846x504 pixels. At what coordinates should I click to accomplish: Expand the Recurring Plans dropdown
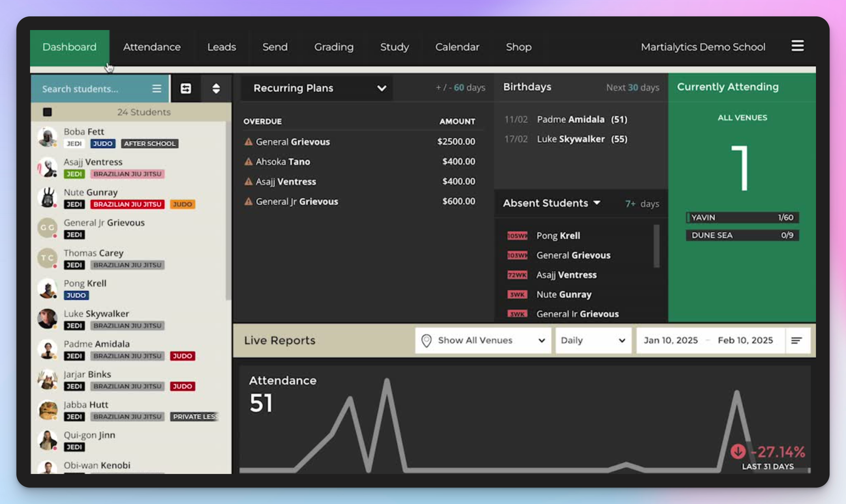pos(316,88)
